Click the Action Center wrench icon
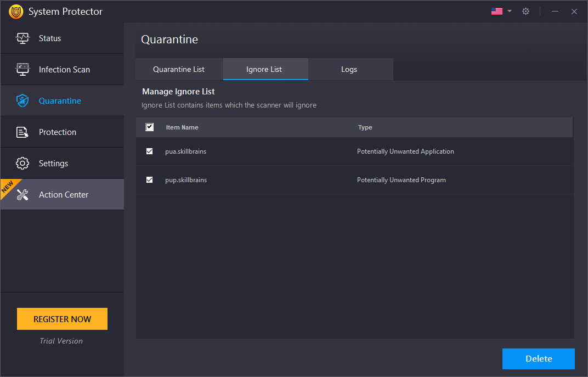The height and width of the screenshot is (377, 588). (x=22, y=194)
